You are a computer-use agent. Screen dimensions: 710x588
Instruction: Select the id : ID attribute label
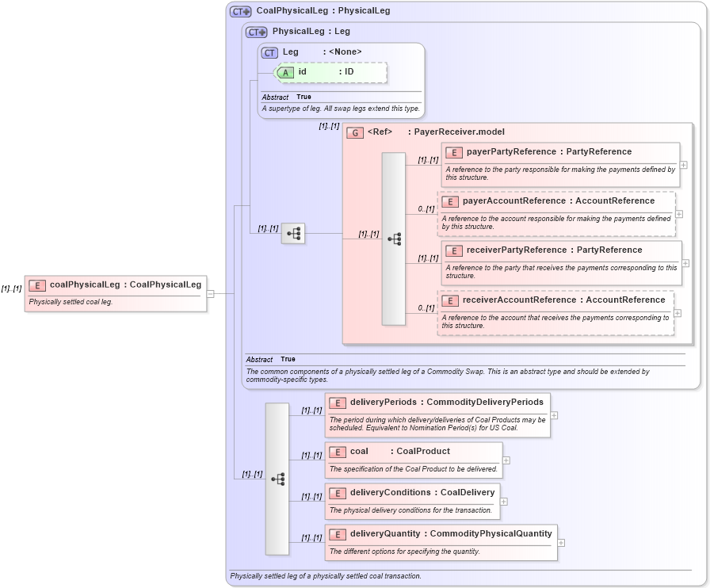326,71
